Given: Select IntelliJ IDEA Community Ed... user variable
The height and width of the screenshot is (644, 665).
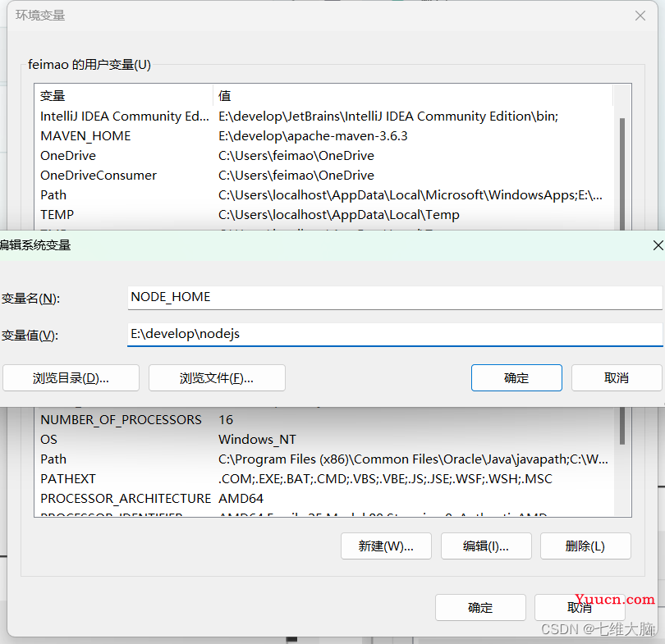Looking at the screenshot, I should pyautogui.click(x=323, y=116).
